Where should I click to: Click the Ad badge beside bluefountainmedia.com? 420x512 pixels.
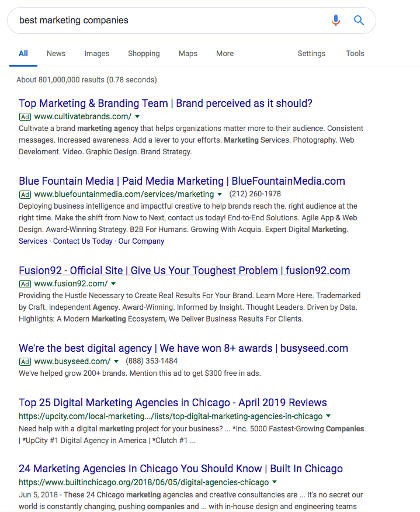point(25,194)
